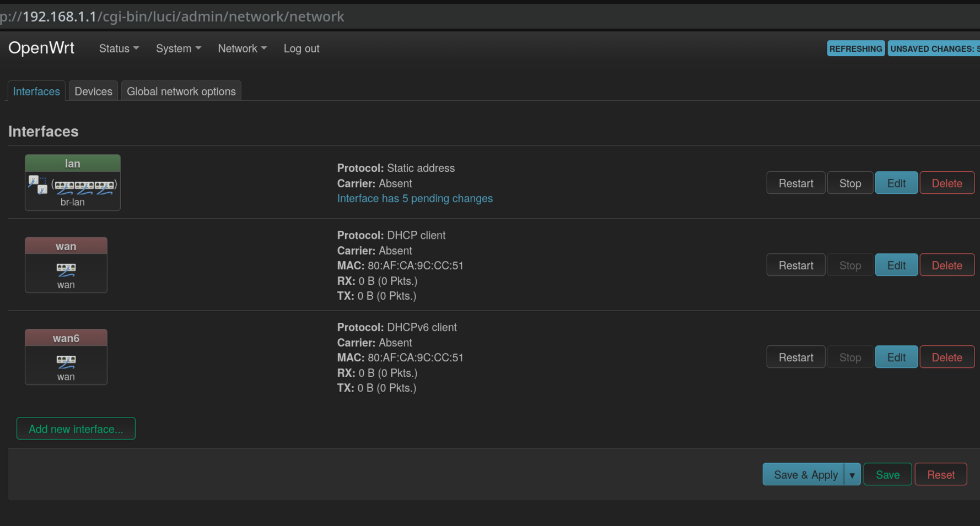Open the Network dropdown menu
Viewport: 980px width, 526px height.
coord(243,48)
